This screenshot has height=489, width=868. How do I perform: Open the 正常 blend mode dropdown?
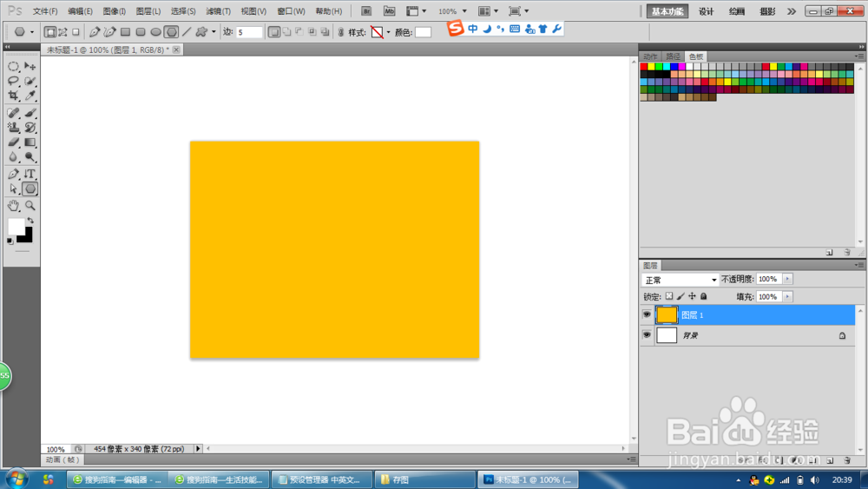click(681, 280)
